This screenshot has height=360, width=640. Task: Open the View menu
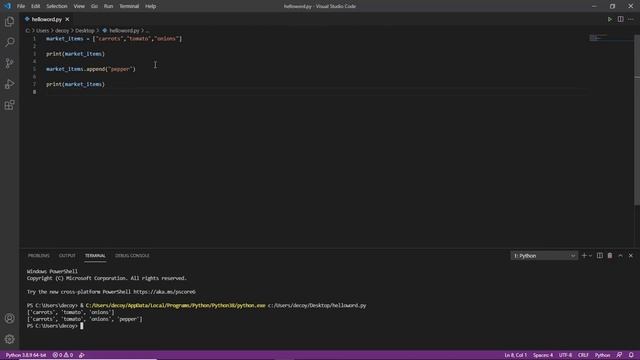[x=79, y=6]
